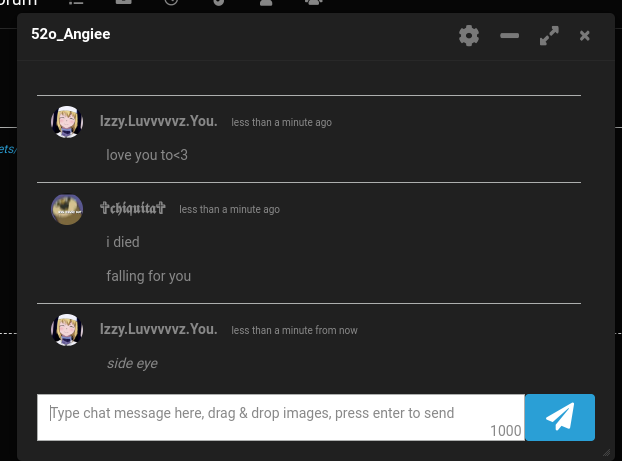Click the 52o_Angiee chat title
Image resolution: width=622 pixels, height=461 pixels.
(71, 34)
